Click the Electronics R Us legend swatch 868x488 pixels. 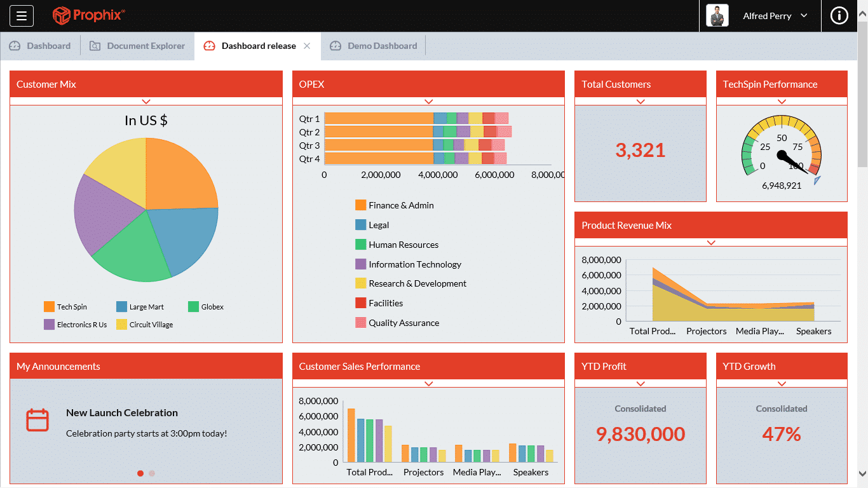click(49, 325)
